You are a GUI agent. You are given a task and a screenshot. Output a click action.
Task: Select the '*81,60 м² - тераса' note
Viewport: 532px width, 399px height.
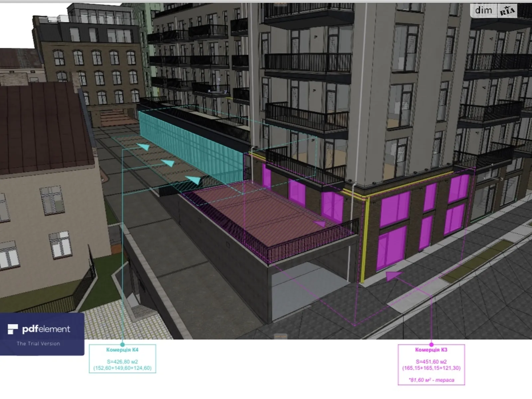[431, 380]
